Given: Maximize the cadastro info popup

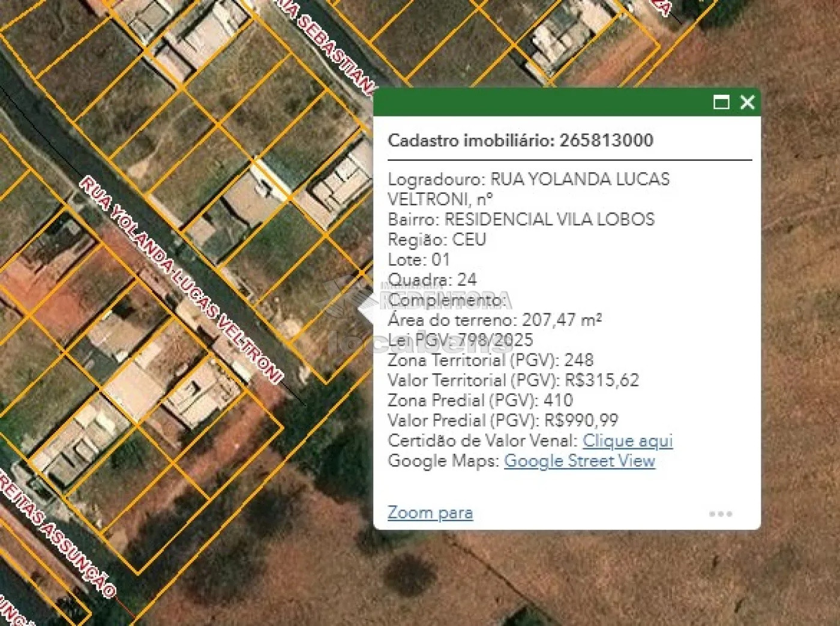Looking at the screenshot, I should (x=721, y=102).
